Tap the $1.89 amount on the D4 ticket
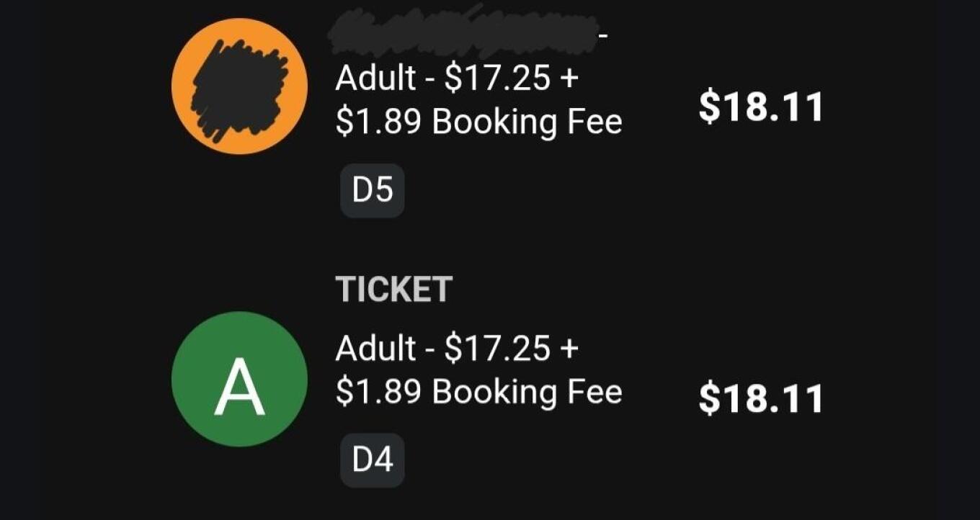The height and width of the screenshot is (520, 980). (379, 393)
